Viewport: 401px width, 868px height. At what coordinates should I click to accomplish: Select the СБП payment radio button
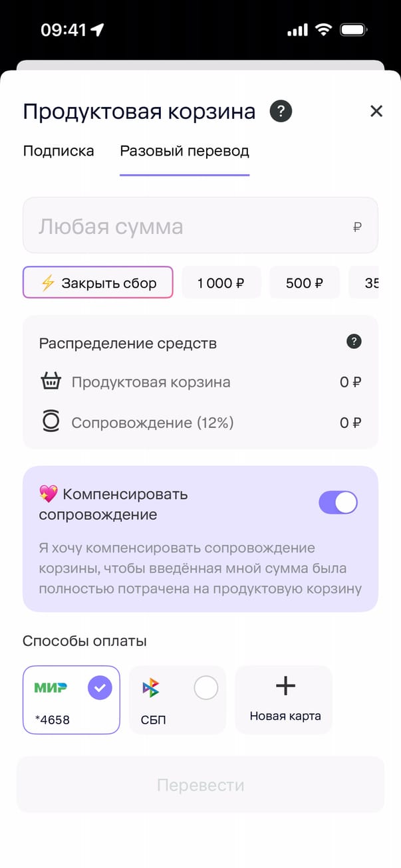pos(205,688)
